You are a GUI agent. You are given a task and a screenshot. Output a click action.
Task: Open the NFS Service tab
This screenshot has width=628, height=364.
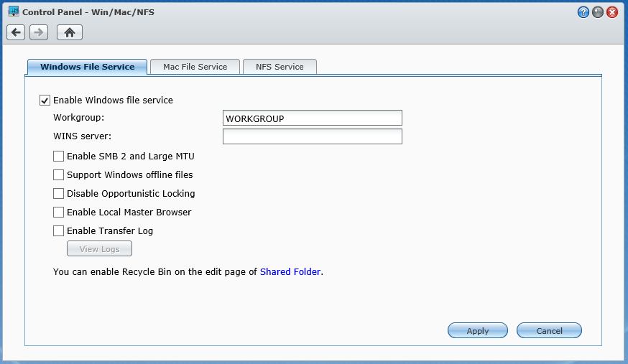(280, 67)
